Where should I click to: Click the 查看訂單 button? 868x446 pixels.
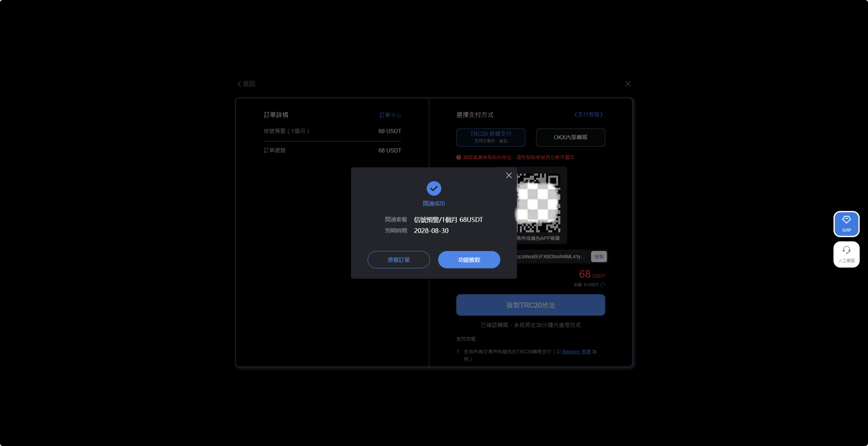[x=398, y=260]
